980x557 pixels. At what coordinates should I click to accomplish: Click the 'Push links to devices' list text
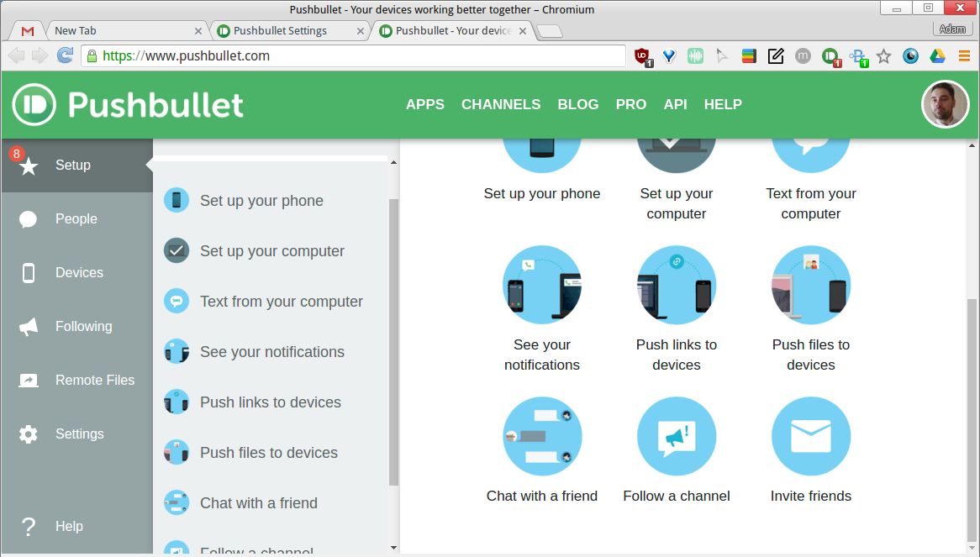click(x=270, y=402)
